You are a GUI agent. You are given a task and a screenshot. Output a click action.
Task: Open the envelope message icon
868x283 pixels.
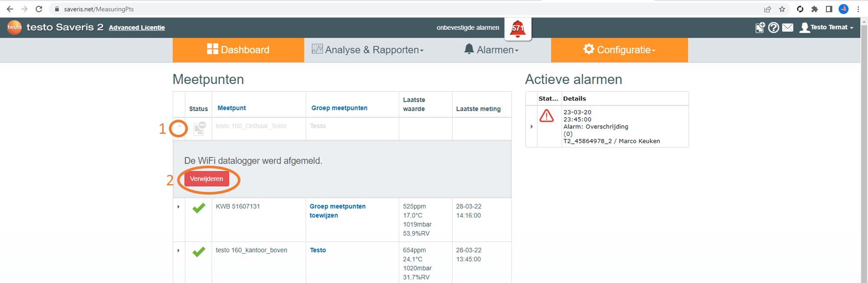coord(788,28)
